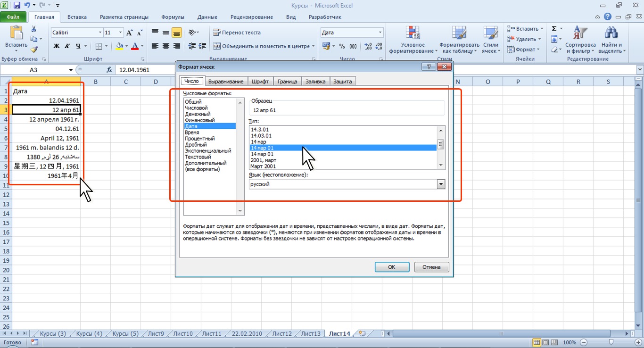Decrease font size with small A icon

click(x=140, y=33)
